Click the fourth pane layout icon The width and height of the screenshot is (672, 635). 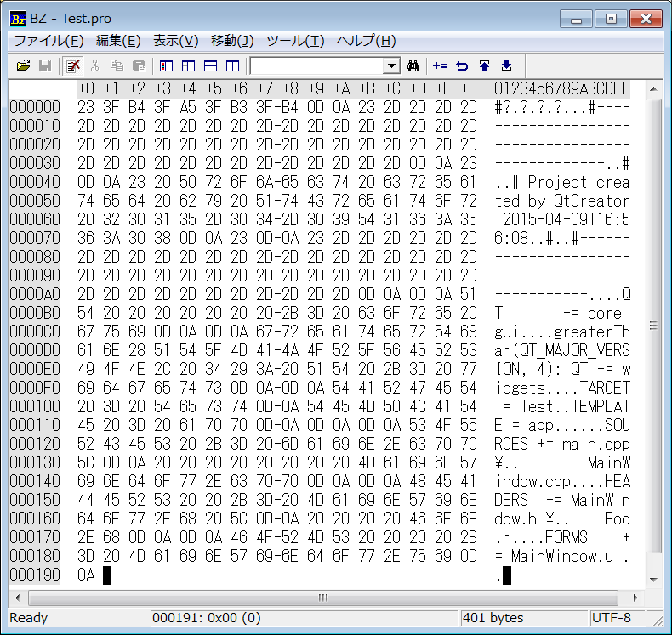pos(232,65)
